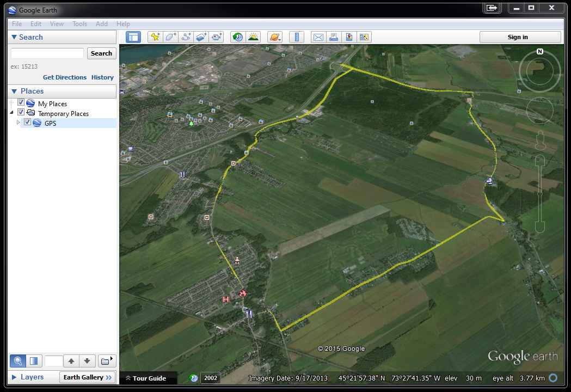Collapse the Search panel
Screen dimensions: 571x392
pos(14,37)
